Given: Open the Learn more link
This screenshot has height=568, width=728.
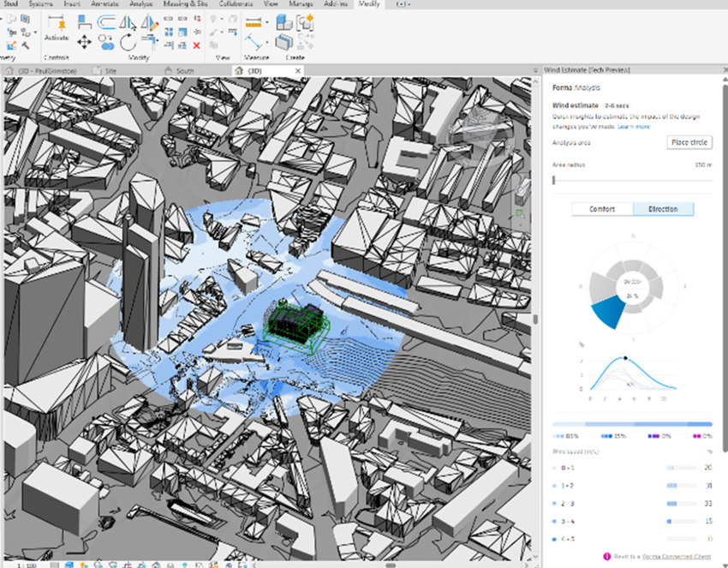Looking at the screenshot, I should click(634, 127).
